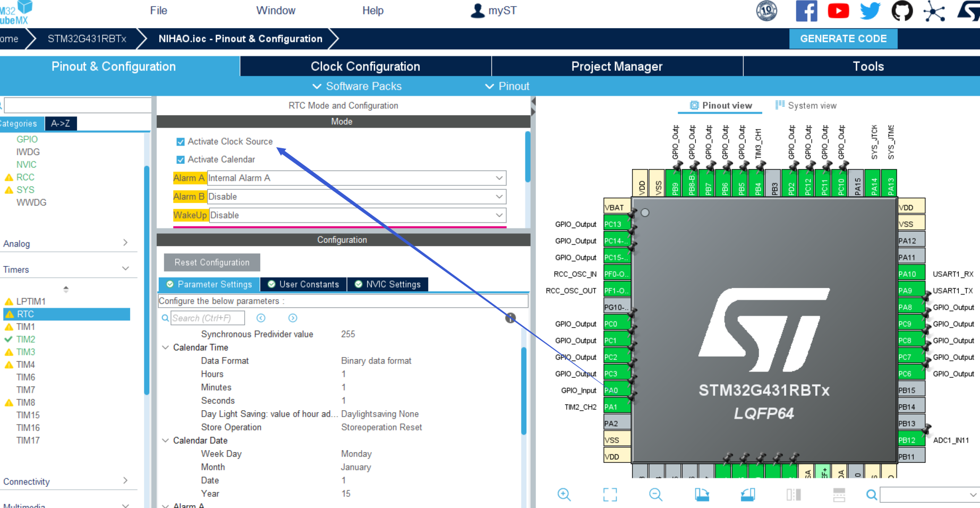980x508 pixels.
Task: Click the parameter search magnifier icon
Action: coord(165,318)
